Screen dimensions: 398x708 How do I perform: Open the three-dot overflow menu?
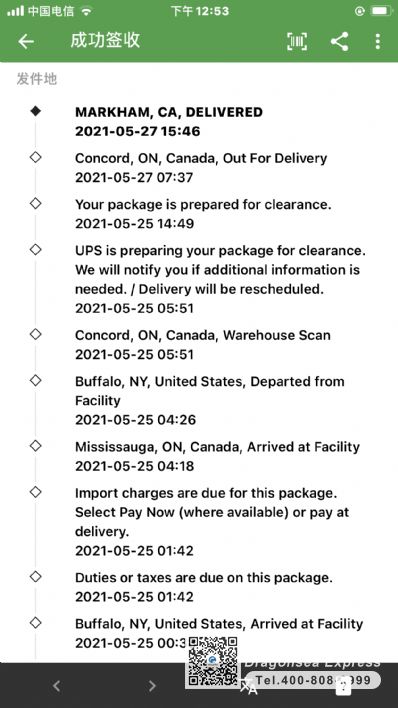click(378, 42)
